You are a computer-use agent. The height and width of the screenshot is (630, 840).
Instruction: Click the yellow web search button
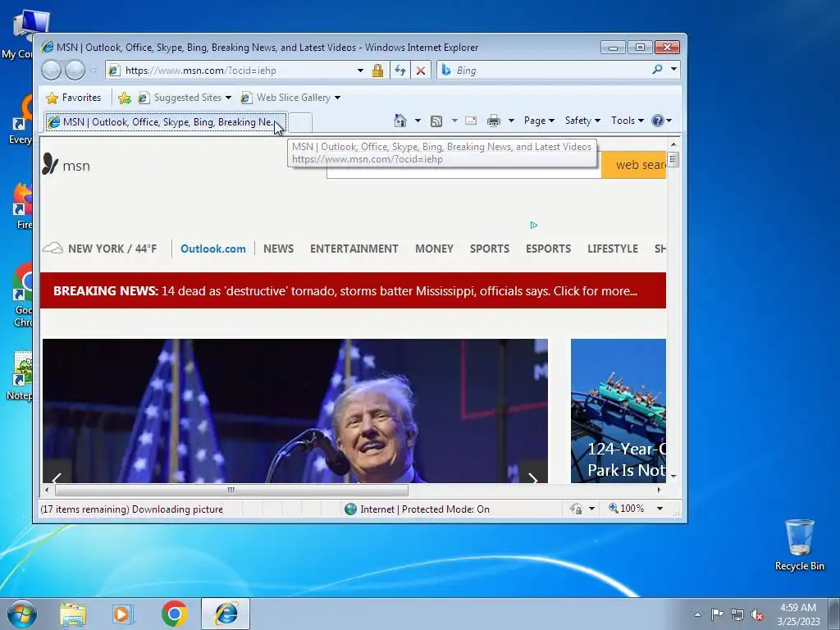634,165
